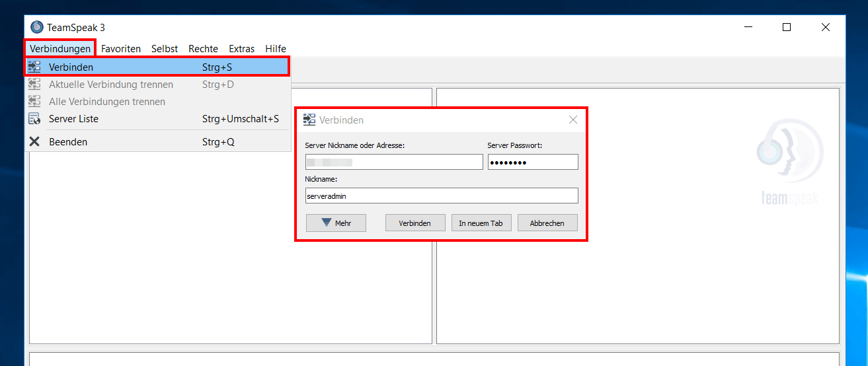The height and width of the screenshot is (366, 868).
Task: Cancel with the Abbrechen button
Action: click(547, 223)
